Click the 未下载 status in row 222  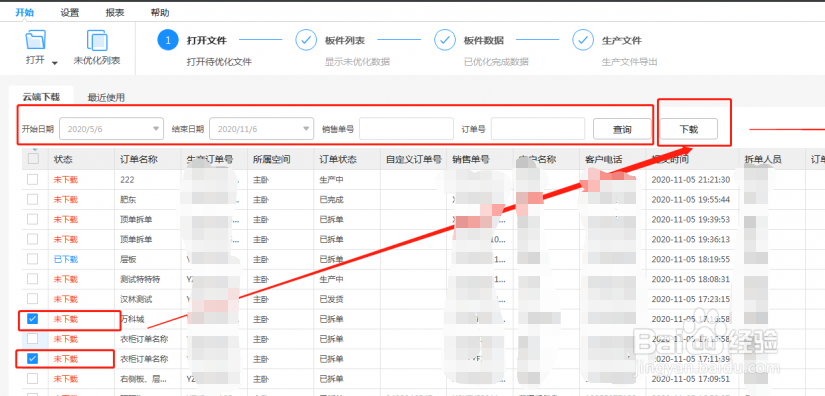coord(66,179)
